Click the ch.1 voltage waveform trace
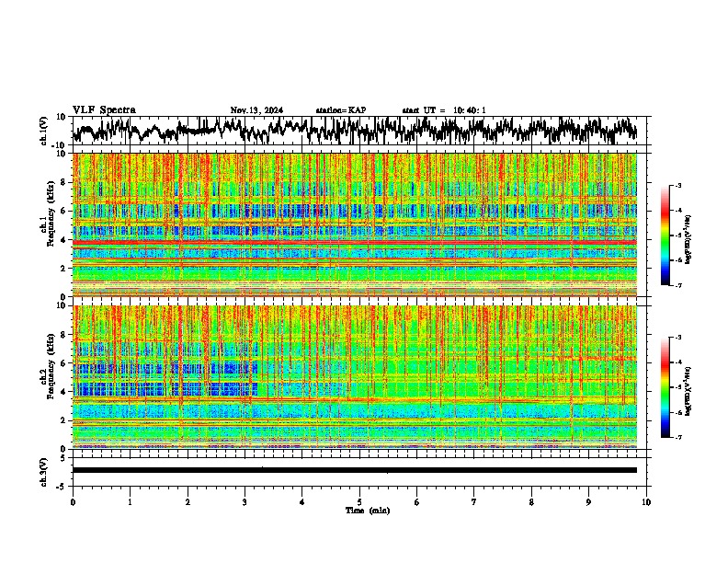The height and width of the screenshot is (563, 728). (x=355, y=130)
